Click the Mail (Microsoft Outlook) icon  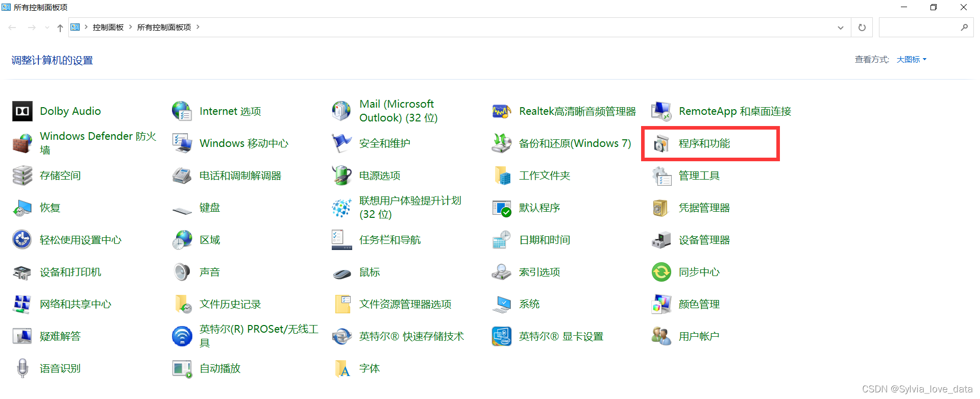[x=341, y=111]
